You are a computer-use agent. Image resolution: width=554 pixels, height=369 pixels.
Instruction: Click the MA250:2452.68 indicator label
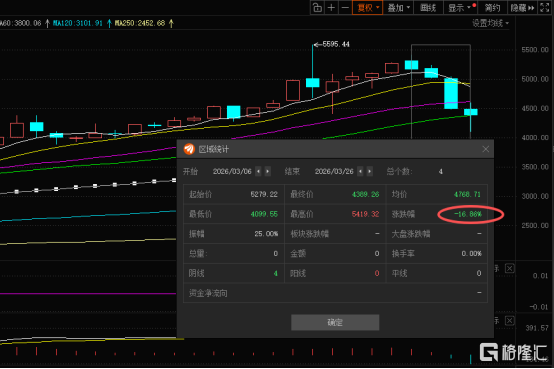click(x=140, y=23)
